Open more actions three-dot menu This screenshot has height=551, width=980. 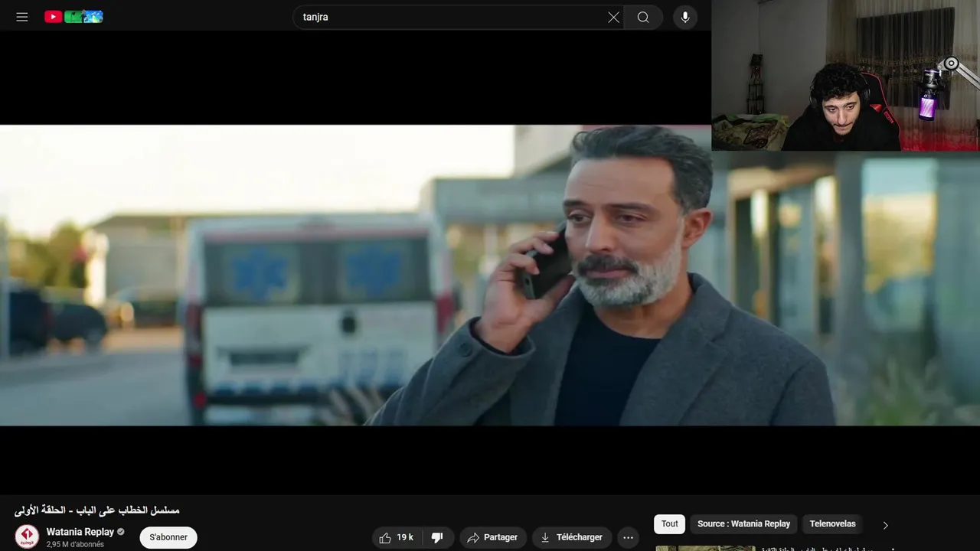tap(629, 537)
